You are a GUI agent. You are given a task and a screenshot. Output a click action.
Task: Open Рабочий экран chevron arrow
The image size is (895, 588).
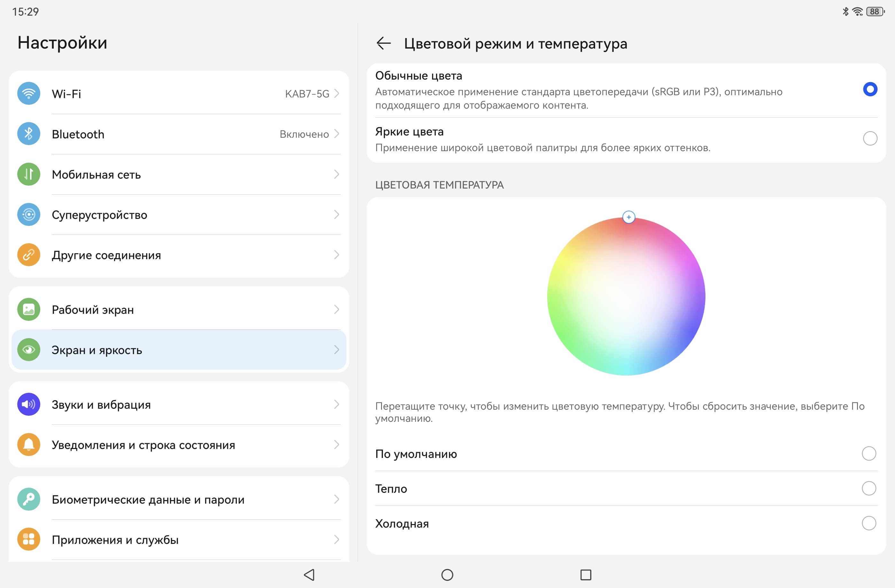pos(337,309)
